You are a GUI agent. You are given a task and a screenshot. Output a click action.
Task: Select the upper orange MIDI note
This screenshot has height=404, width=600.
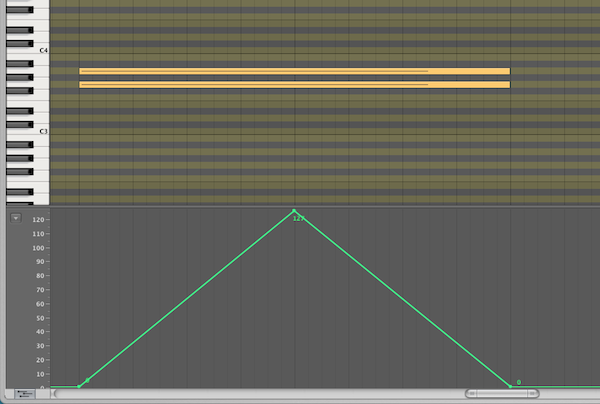tap(294, 71)
